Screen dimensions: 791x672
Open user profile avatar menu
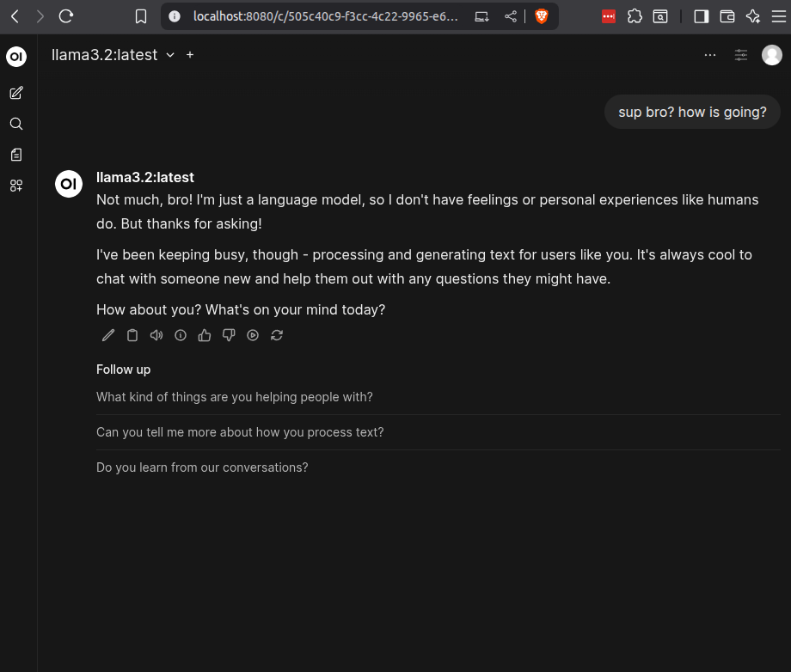(771, 55)
